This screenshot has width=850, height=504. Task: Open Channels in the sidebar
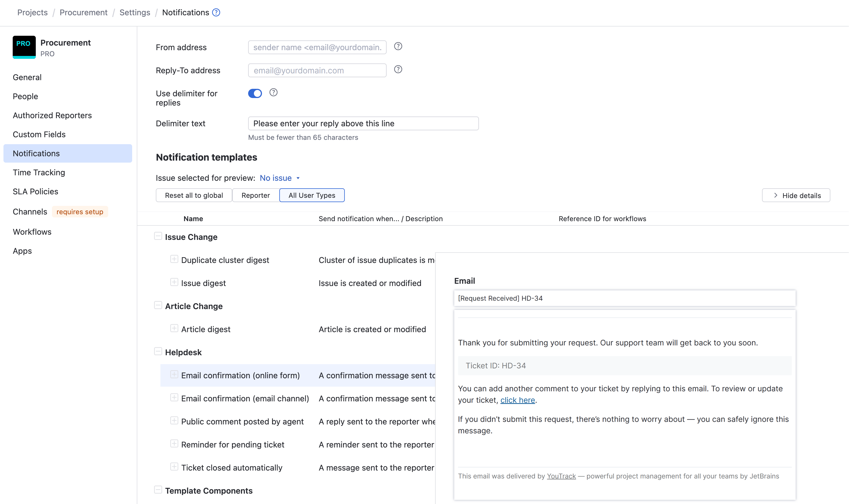30,212
